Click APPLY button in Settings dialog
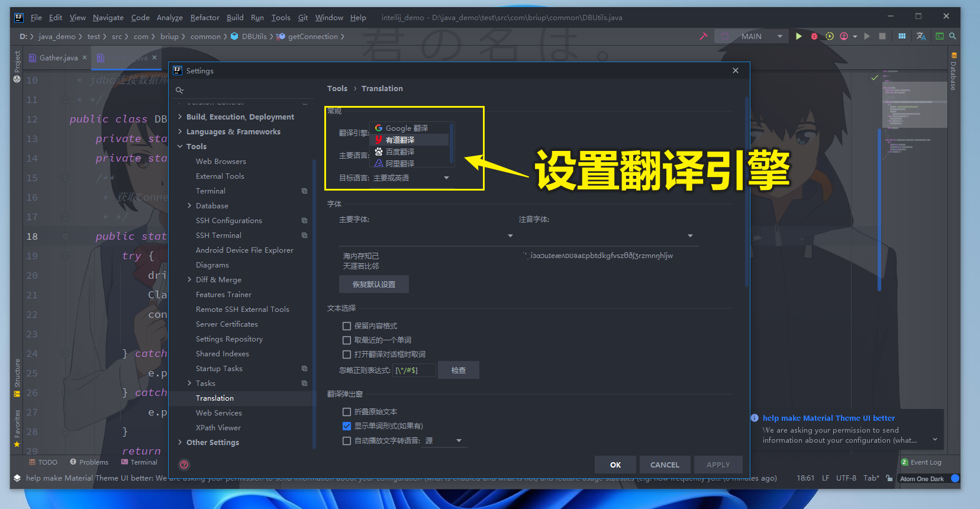 coord(718,465)
